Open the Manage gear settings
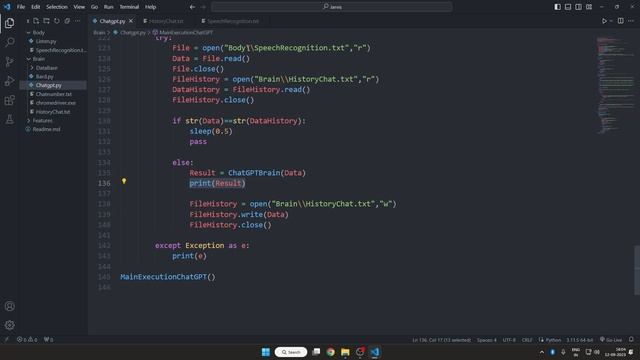The height and width of the screenshot is (360, 640). [x=9, y=325]
